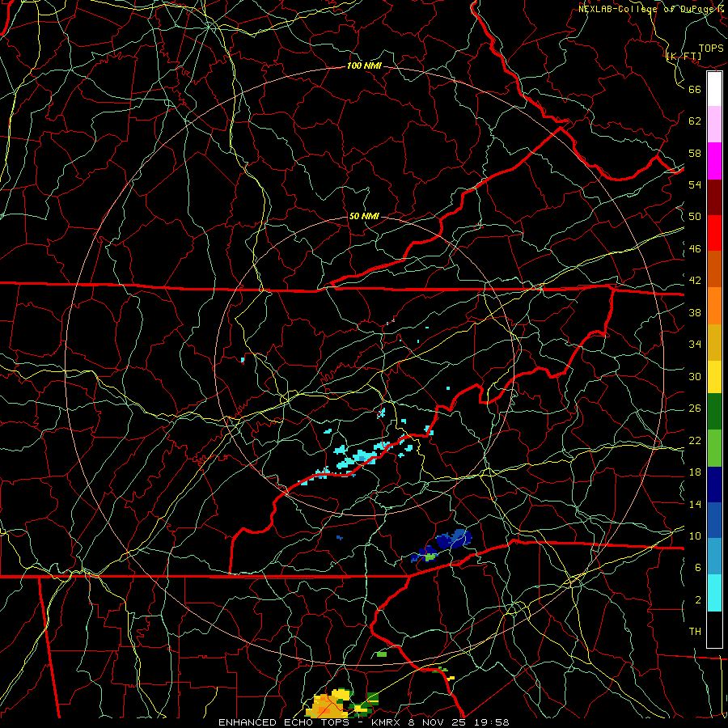The height and width of the screenshot is (728, 728).
Task: Click the 10 legend value
Action: click(695, 536)
